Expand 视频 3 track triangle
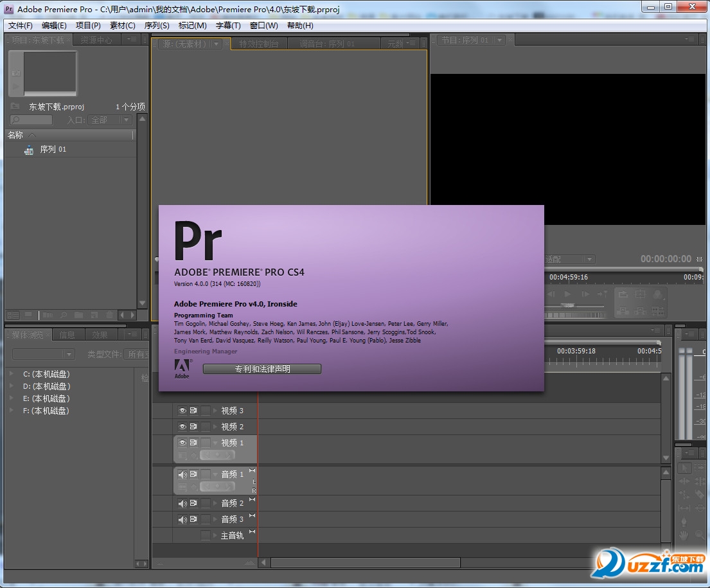Screen dimensions: 710x588 tap(215, 411)
